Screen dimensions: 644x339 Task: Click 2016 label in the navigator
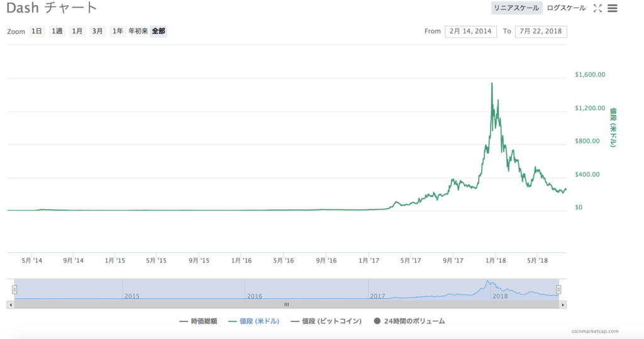[x=254, y=296]
